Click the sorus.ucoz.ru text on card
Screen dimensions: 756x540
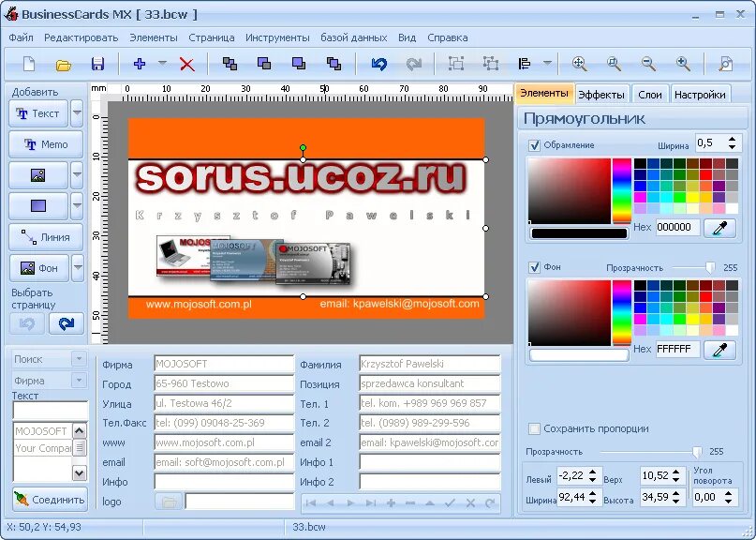point(302,177)
